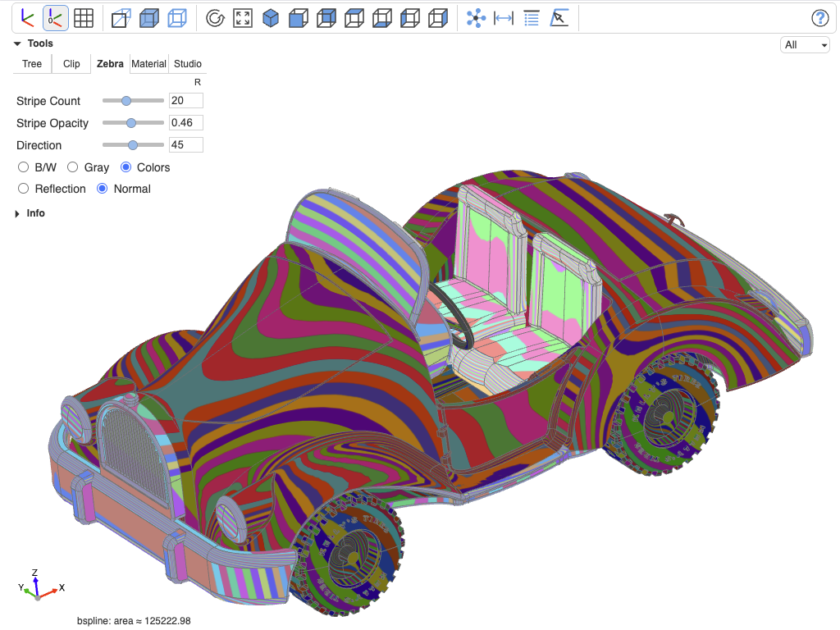
Task: Choose Normal mapping mode
Action: (102, 189)
